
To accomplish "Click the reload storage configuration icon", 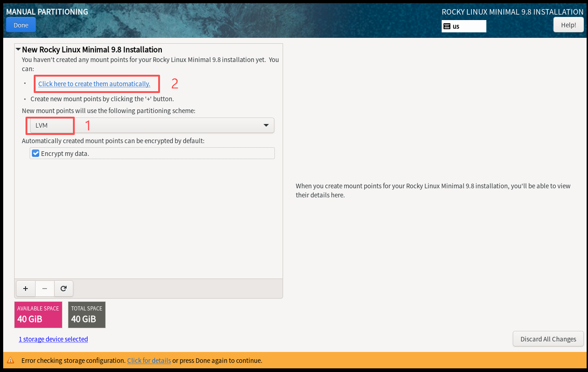I will (64, 289).
